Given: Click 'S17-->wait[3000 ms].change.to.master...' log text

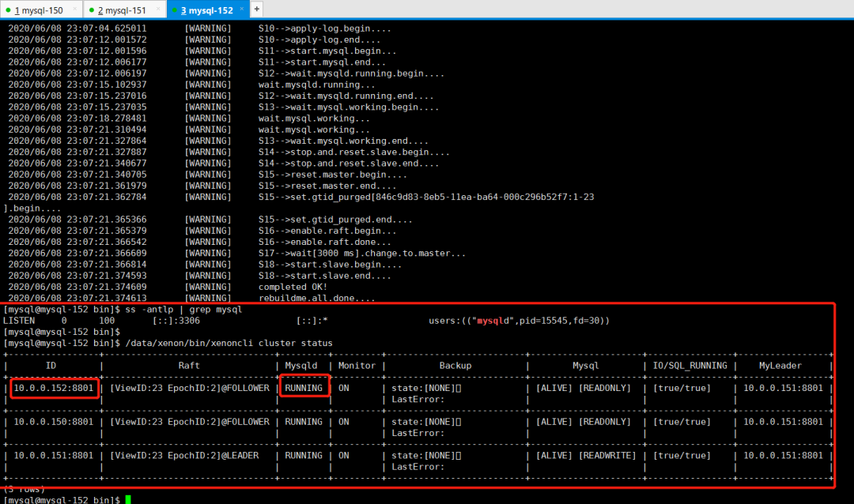Looking at the screenshot, I should [362, 253].
